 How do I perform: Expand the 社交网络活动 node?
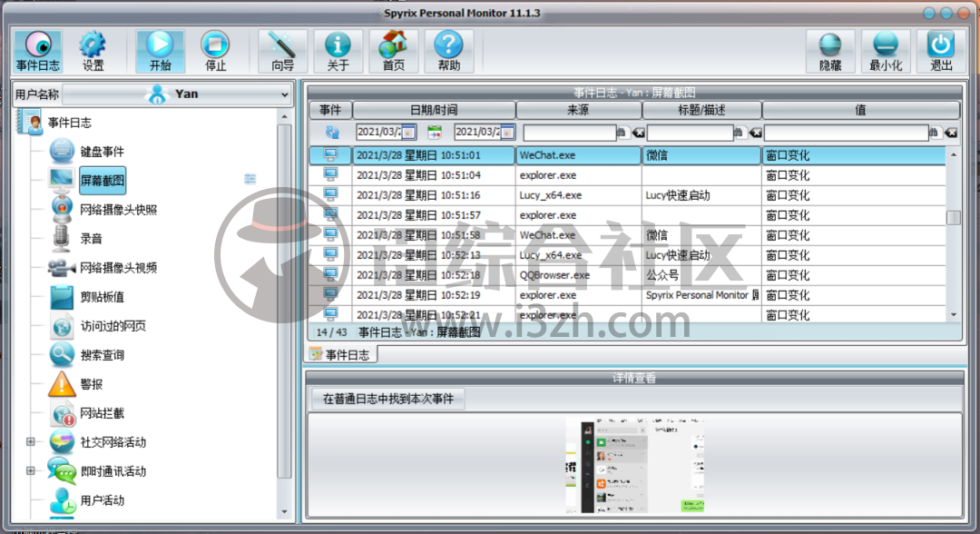click(x=30, y=442)
